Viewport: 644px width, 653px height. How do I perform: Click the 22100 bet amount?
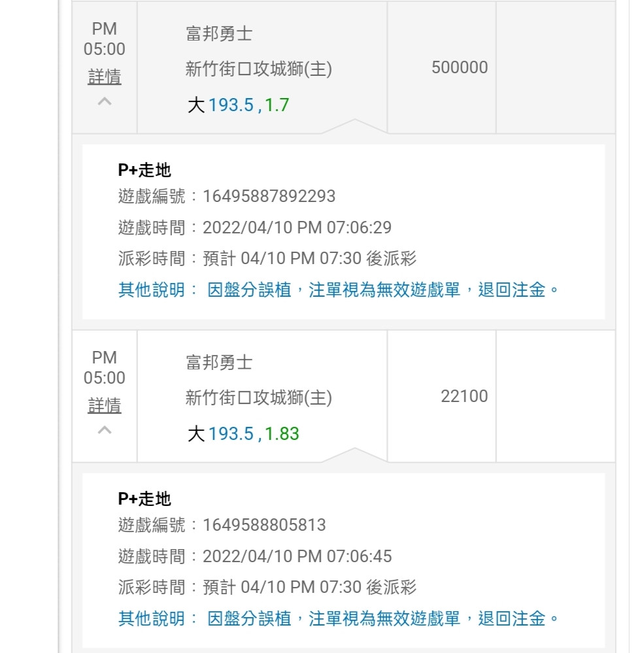(464, 397)
